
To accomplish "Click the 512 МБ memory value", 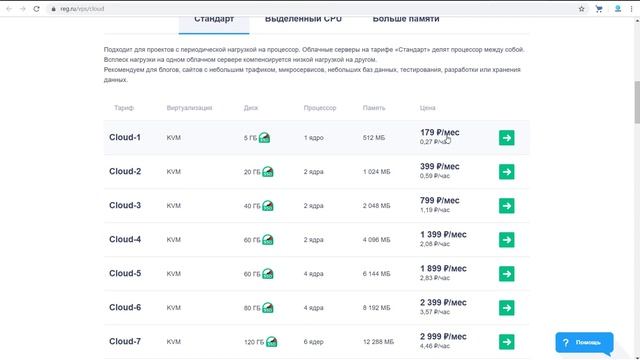I will 374,138.
